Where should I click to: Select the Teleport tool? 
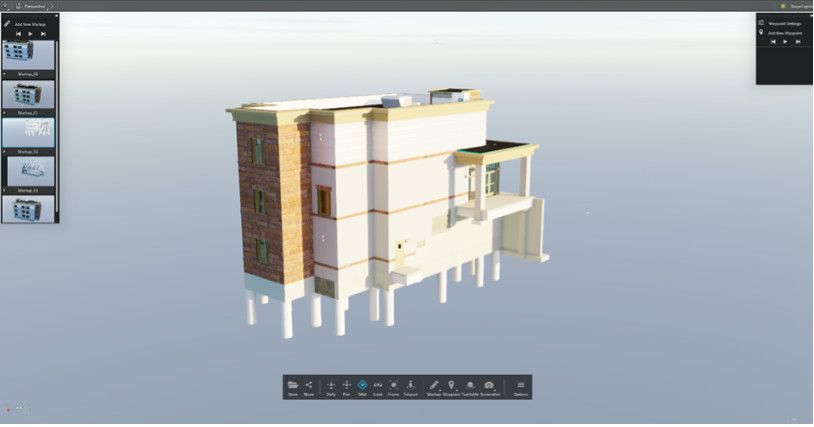pyautogui.click(x=410, y=385)
